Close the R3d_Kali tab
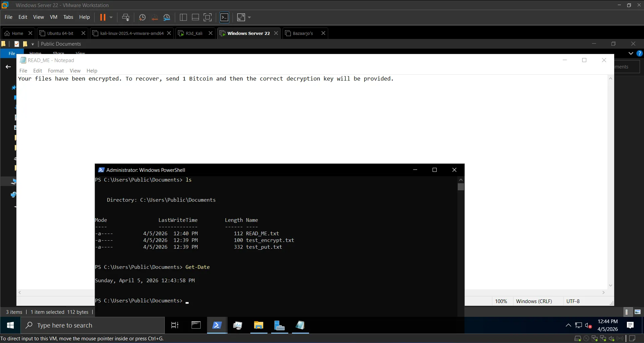The image size is (644, 343). 210,33
